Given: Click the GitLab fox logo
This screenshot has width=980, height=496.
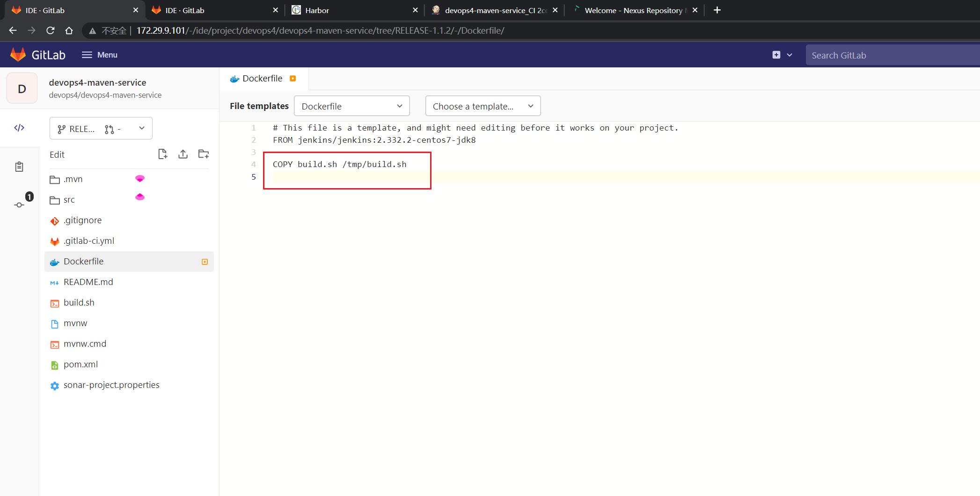Looking at the screenshot, I should [18, 55].
